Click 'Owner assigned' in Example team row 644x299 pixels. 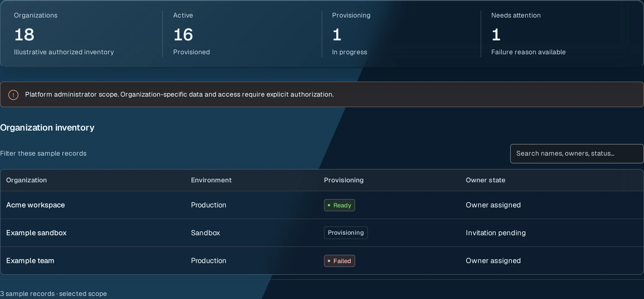click(x=493, y=261)
